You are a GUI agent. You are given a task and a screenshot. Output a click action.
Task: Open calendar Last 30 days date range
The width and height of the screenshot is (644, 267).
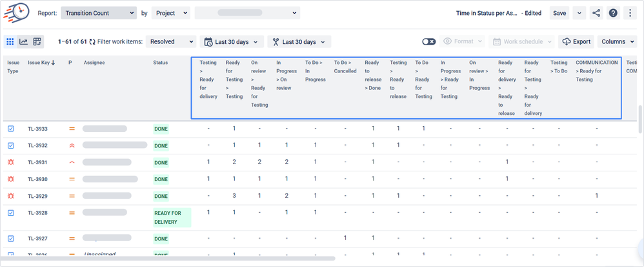coord(232,42)
